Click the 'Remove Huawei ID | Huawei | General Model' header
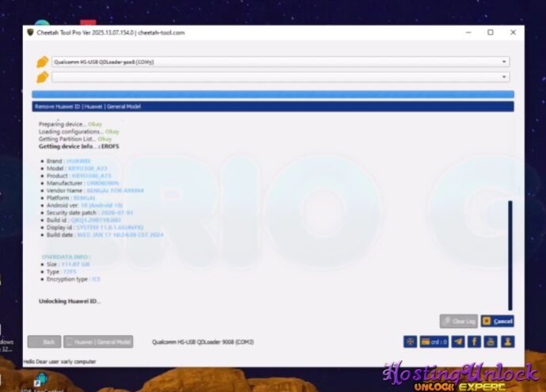The width and height of the screenshot is (546, 392). click(x=273, y=106)
